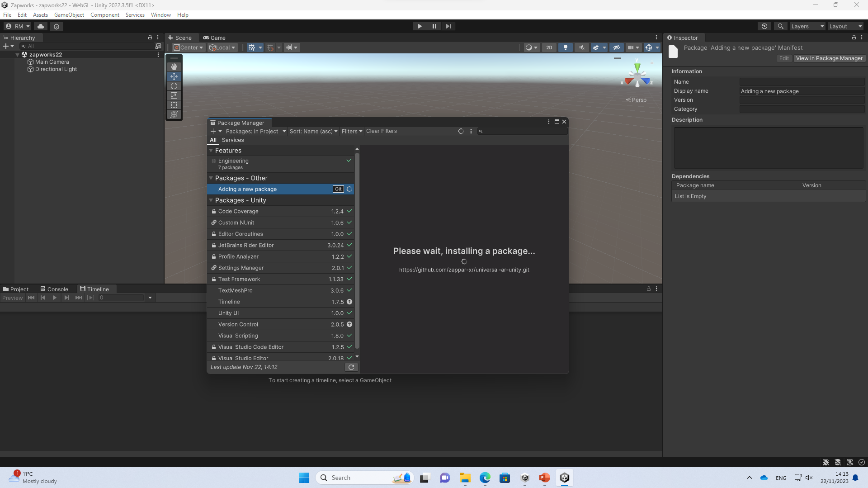Click Package Manager search field
The image size is (868, 488).
[522, 131]
